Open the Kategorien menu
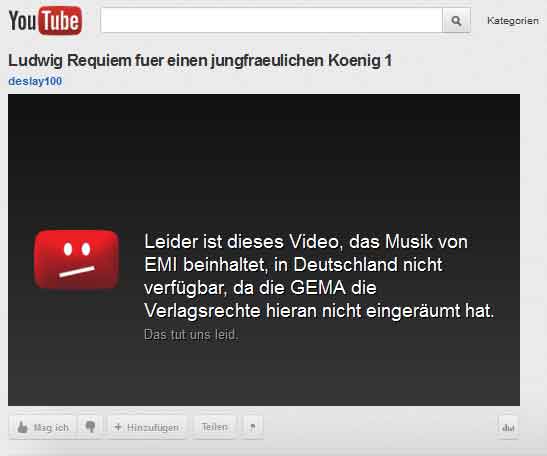This screenshot has height=456, width=547. click(x=512, y=21)
